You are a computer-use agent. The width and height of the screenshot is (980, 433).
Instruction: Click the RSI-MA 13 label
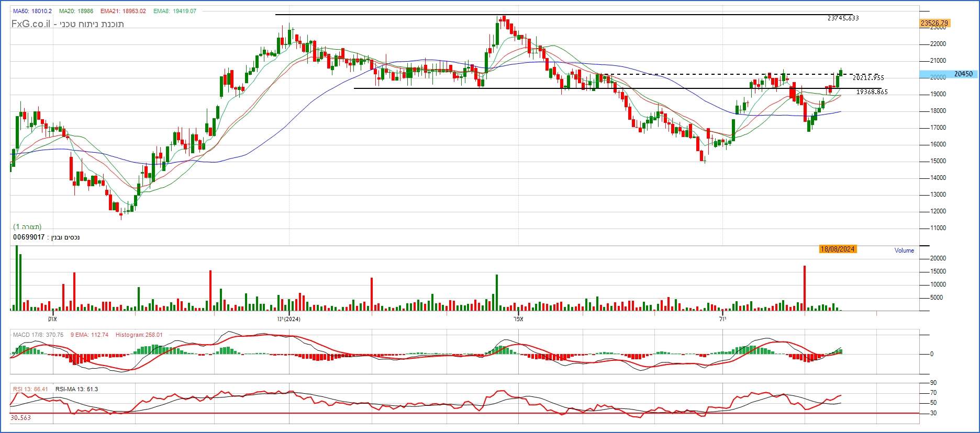pos(76,389)
